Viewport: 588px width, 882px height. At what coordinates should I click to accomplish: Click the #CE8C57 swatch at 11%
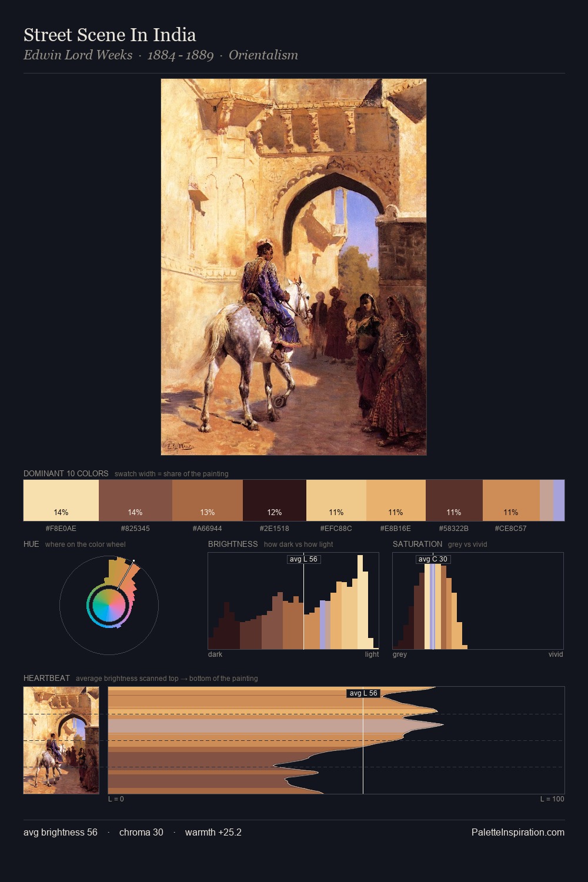point(511,500)
